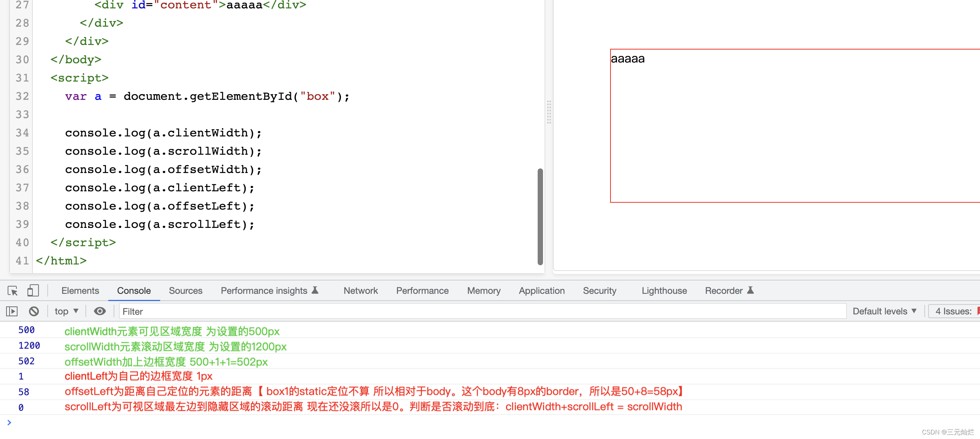Image resolution: width=980 pixels, height=439 pixels.
Task: Open the create live expression eye icon
Action: pyautogui.click(x=100, y=311)
